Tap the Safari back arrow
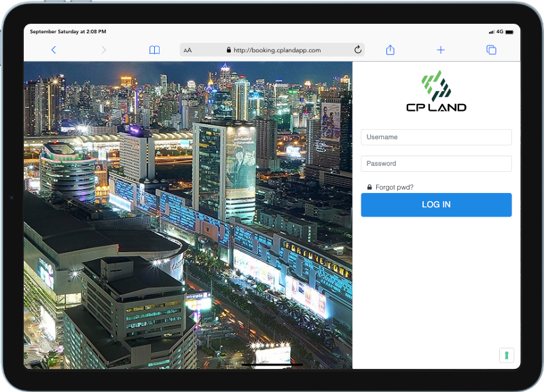The height and width of the screenshot is (392, 544). [x=54, y=50]
